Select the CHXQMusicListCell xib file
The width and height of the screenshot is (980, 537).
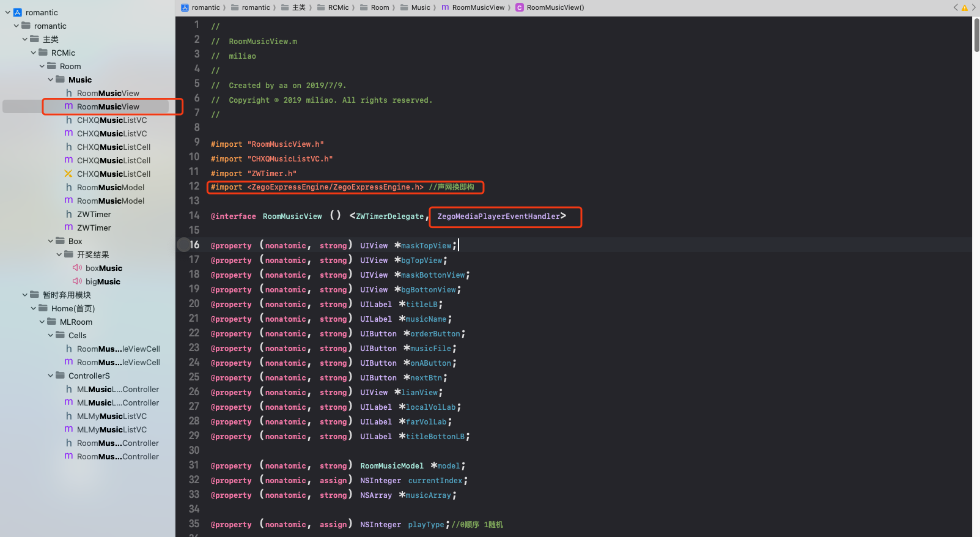113,174
